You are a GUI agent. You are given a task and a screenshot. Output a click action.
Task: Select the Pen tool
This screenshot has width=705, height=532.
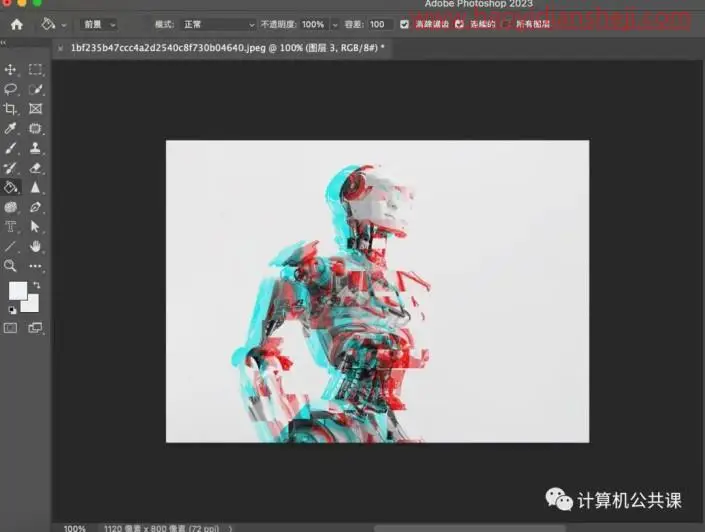coord(35,207)
